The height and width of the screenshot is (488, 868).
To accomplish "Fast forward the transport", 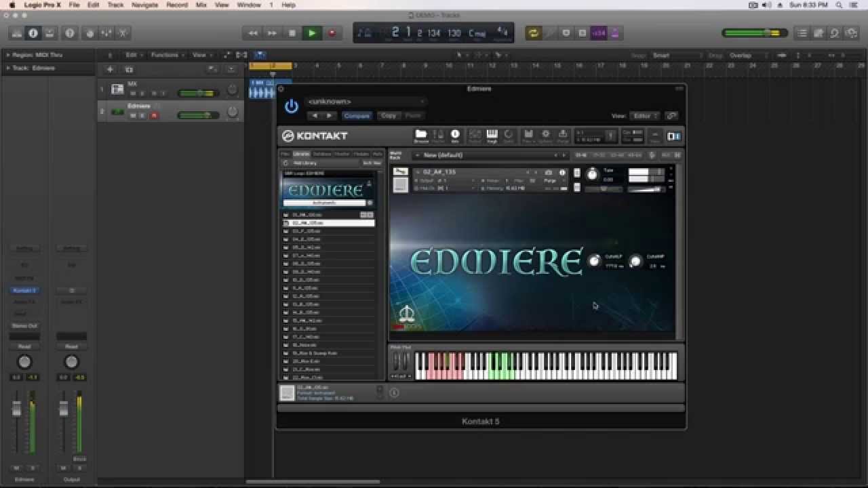I will pyautogui.click(x=273, y=33).
